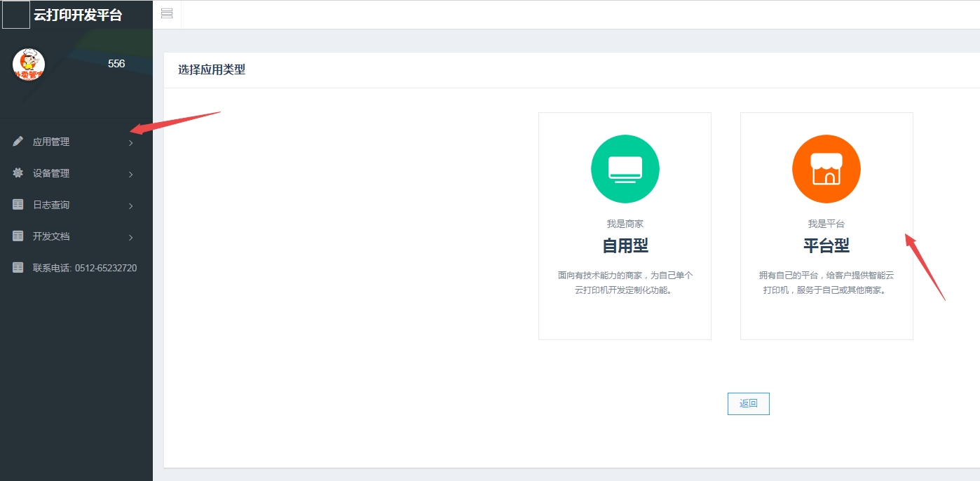This screenshot has height=481, width=980.
Task: Click the user avatar image
Action: [x=29, y=65]
